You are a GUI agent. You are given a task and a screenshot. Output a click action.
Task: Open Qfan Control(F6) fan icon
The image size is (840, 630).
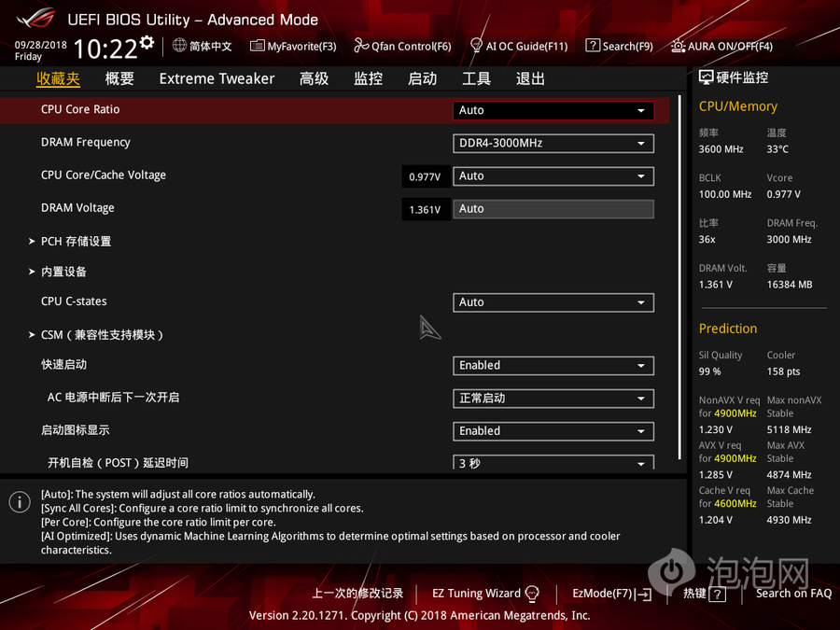[x=361, y=46]
